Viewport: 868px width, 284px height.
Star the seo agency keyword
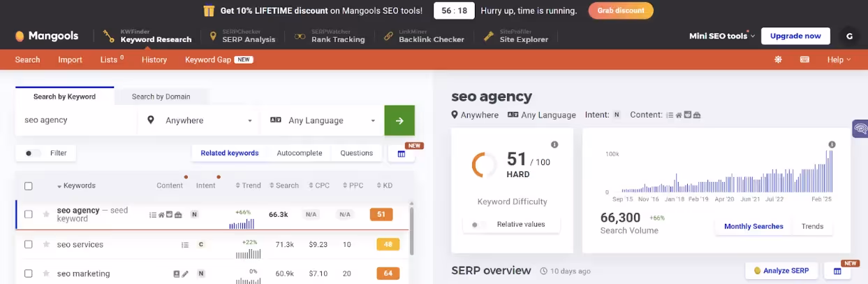[46, 215]
